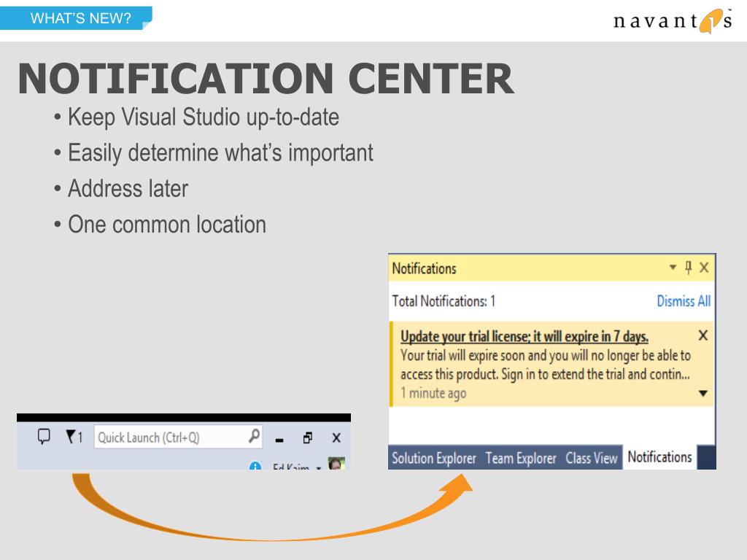Screen dimensions: 747x560
Task: Open the 'Update your trial license' link
Action: [524, 337]
